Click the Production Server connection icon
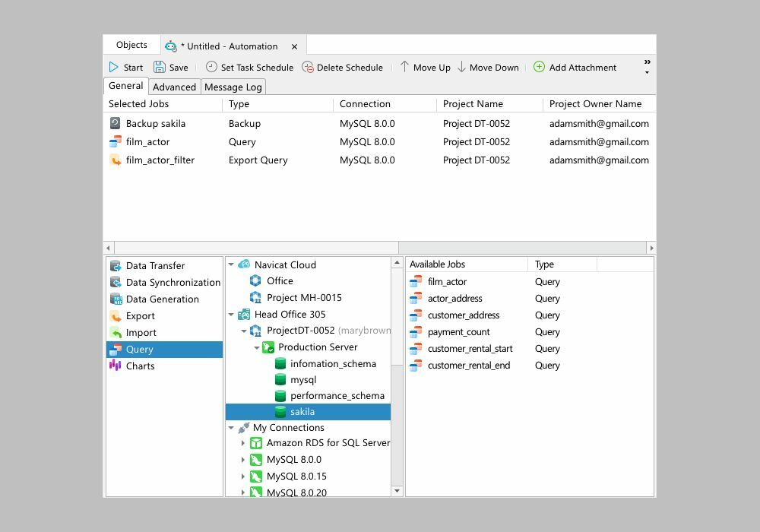Image resolution: width=760 pixels, height=532 pixels. coord(268,347)
